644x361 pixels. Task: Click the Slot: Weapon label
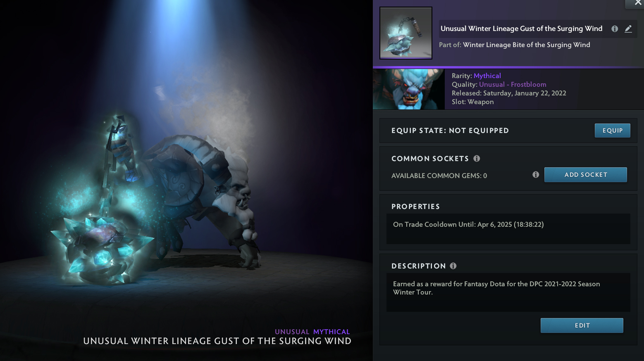click(x=472, y=102)
